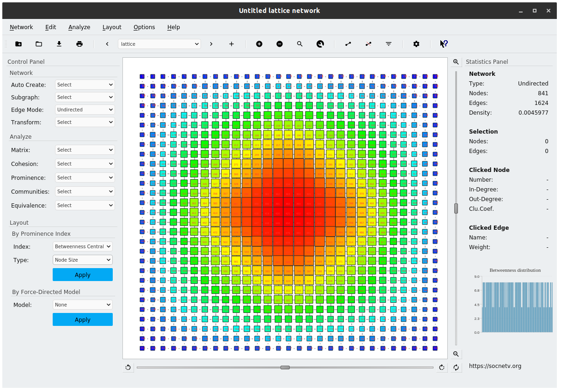Filter edges using the filter icon
This screenshot has width=561, height=392.
coord(389,44)
